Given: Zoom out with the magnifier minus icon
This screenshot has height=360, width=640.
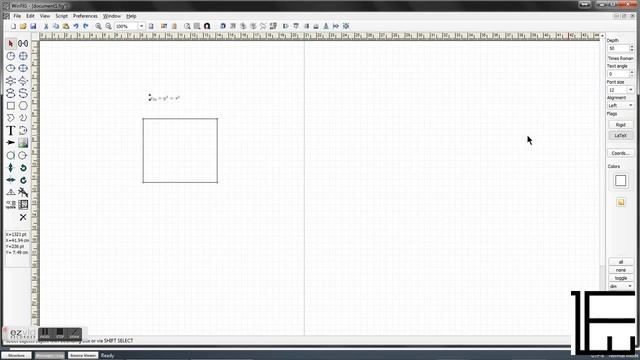Looking at the screenshot, I should click(109, 26).
